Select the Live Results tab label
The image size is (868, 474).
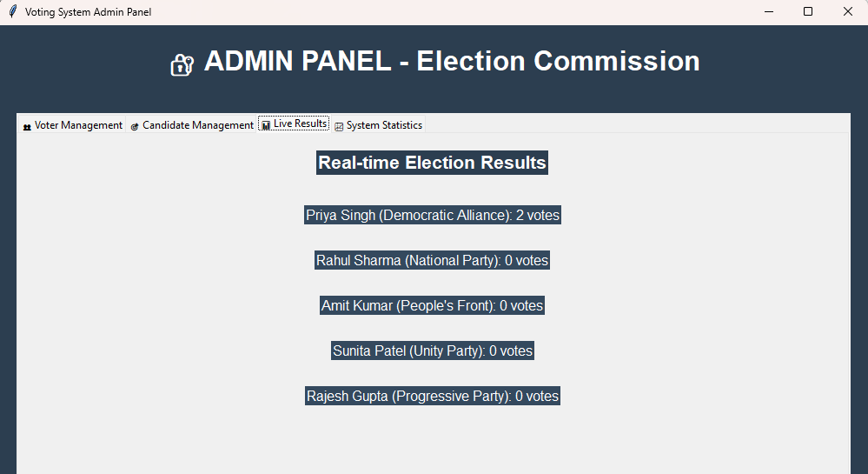coord(300,124)
